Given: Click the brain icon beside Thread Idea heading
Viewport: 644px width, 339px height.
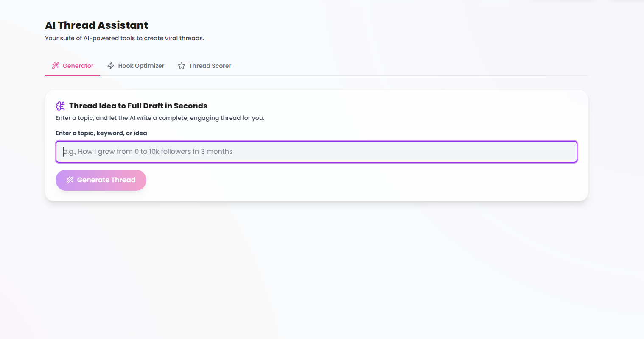Looking at the screenshot, I should [x=60, y=106].
